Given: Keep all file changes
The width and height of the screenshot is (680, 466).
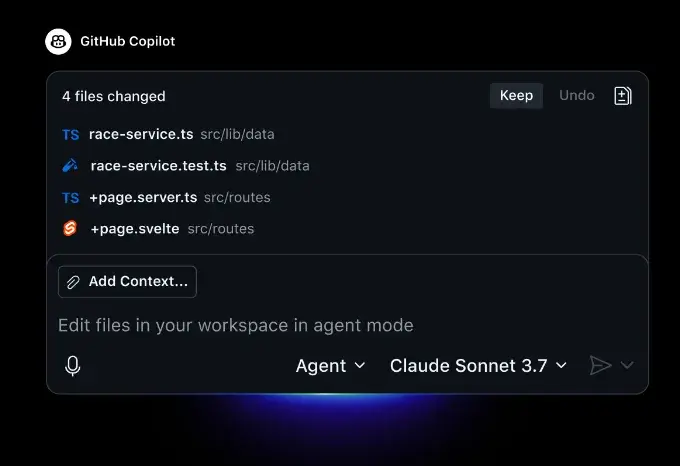Looking at the screenshot, I should pos(516,96).
